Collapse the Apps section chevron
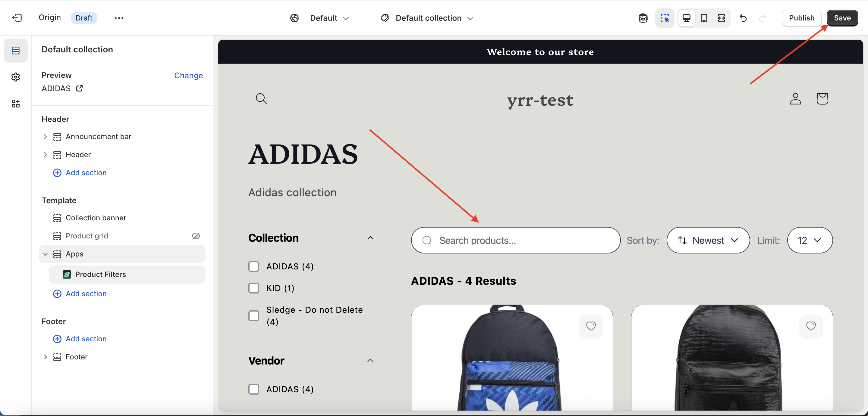868x416 pixels. [x=46, y=254]
